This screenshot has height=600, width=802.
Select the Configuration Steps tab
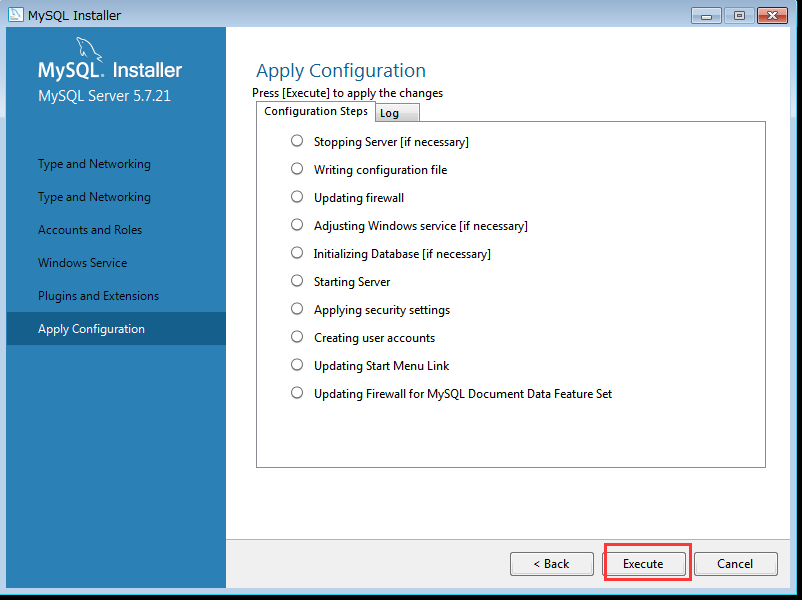(x=316, y=112)
